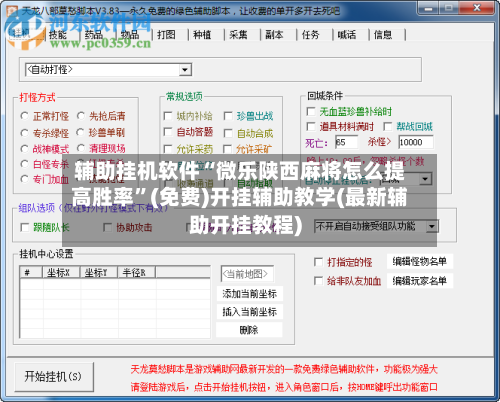
Task: Expand the 不开启自动接受组队功能 dropdown
Action: pyautogui.click(x=432, y=226)
